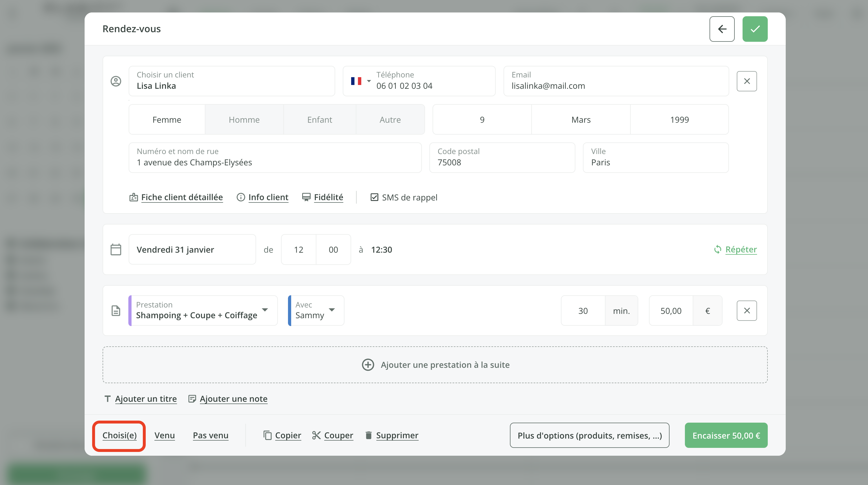Expand the Prestation dropdown

click(x=265, y=310)
